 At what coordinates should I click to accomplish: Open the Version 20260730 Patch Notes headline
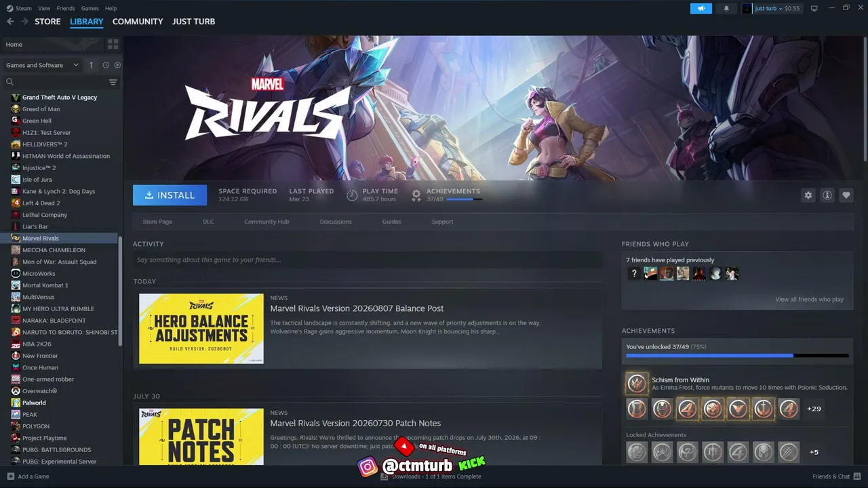[355, 423]
